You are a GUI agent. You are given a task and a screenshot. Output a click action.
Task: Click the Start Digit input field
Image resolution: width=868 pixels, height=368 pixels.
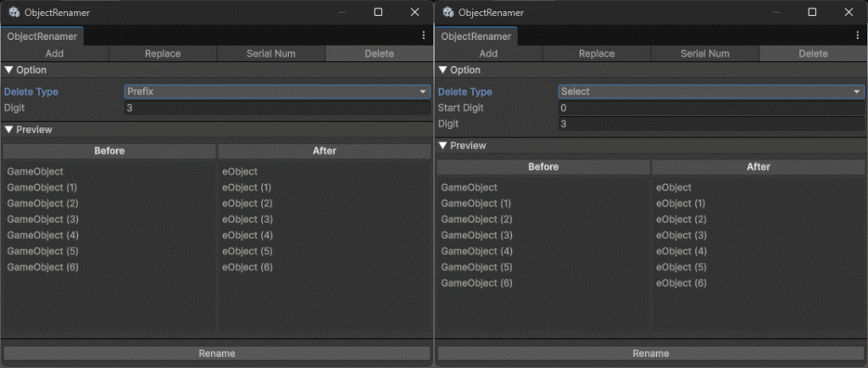710,109
